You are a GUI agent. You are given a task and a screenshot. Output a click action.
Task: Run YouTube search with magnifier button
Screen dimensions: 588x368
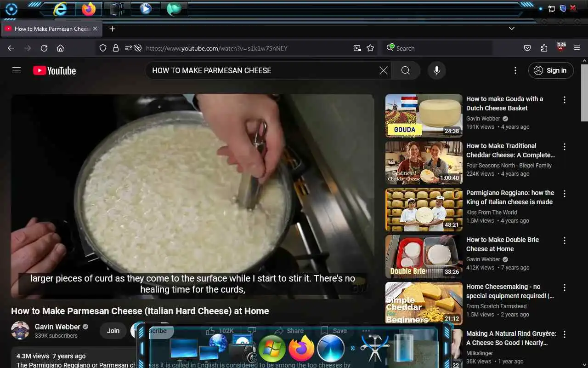coord(405,70)
